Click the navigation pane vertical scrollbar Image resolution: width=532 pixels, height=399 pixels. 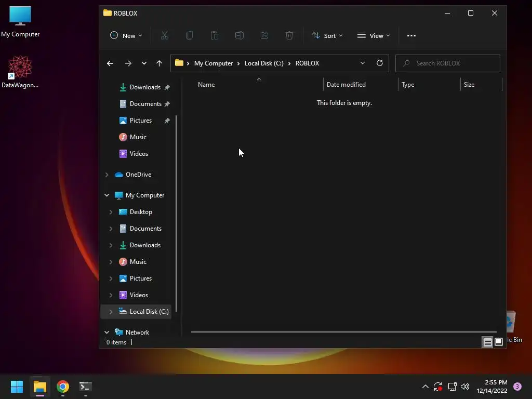[x=176, y=213]
